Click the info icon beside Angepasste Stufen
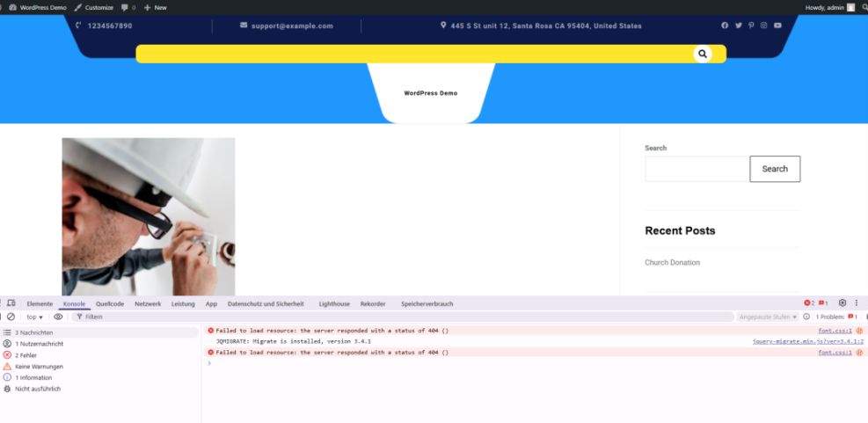The image size is (868, 423). (806, 317)
